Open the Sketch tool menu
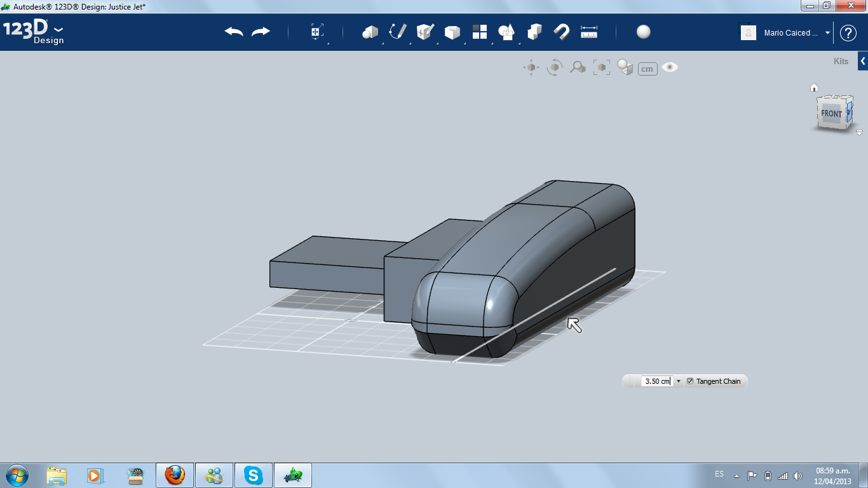This screenshot has width=868, height=488. tap(398, 32)
